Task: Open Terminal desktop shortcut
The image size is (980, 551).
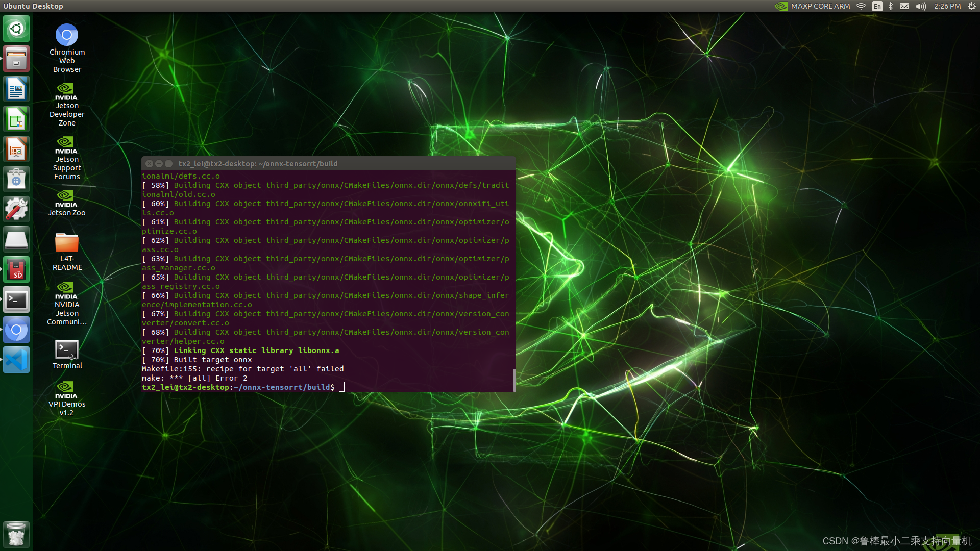Action: click(67, 355)
